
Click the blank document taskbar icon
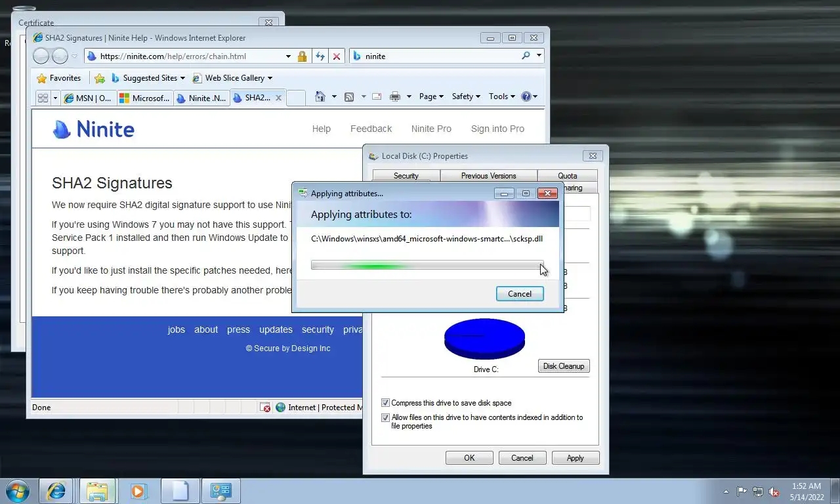point(180,491)
